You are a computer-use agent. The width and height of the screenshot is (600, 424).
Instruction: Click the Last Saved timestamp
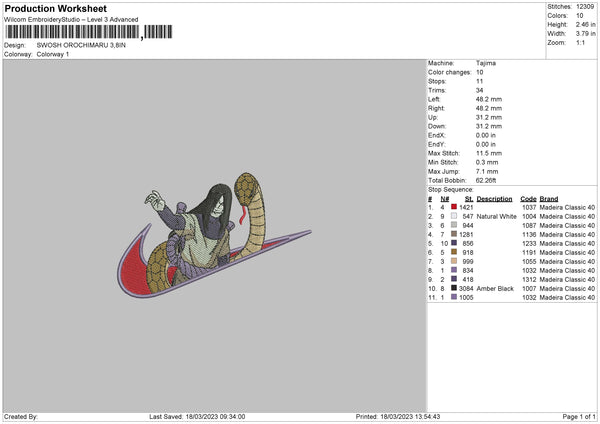(197, 417)
